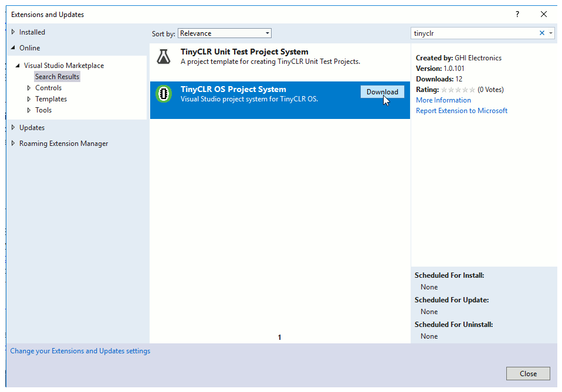The height and width of the screenshot is (392, 562).
Task: Click the Created by GHI Electronics text
Action: 458,58
